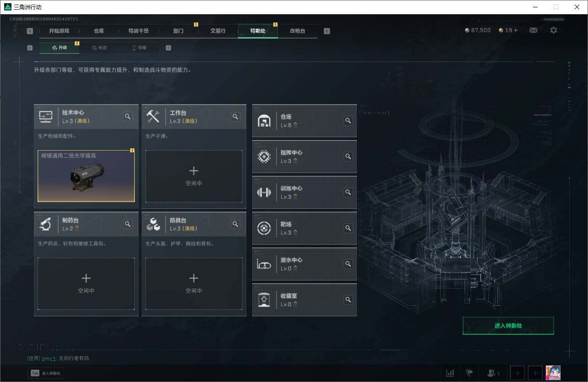The image size is (588, 382).
Task: View 收藏室 info with its magnifier
Action: tap(348, 300)
